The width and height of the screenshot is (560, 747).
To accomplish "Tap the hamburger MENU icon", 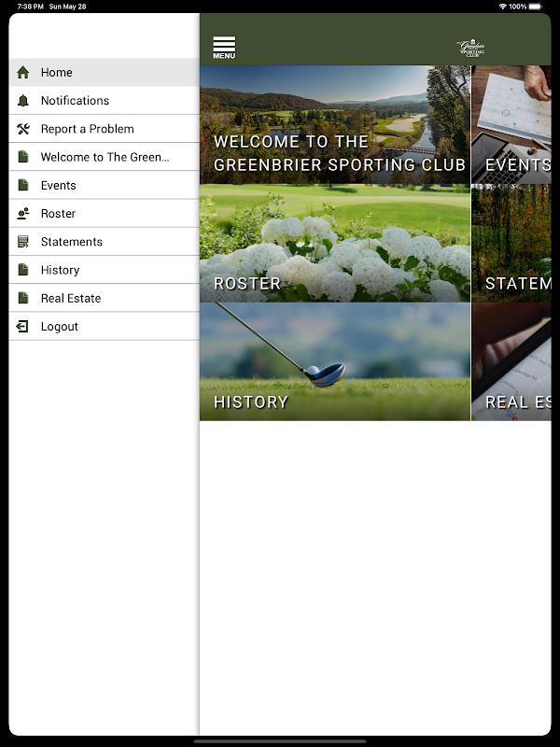I will (224, 48).
